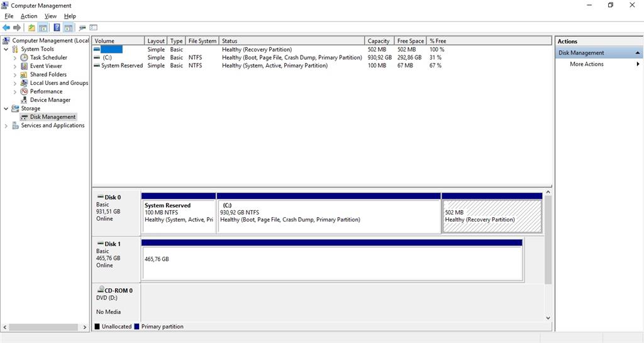
Task: Toggle the Show/Hide Action Pane toolbar icon
Action: (x=69, y=28)
